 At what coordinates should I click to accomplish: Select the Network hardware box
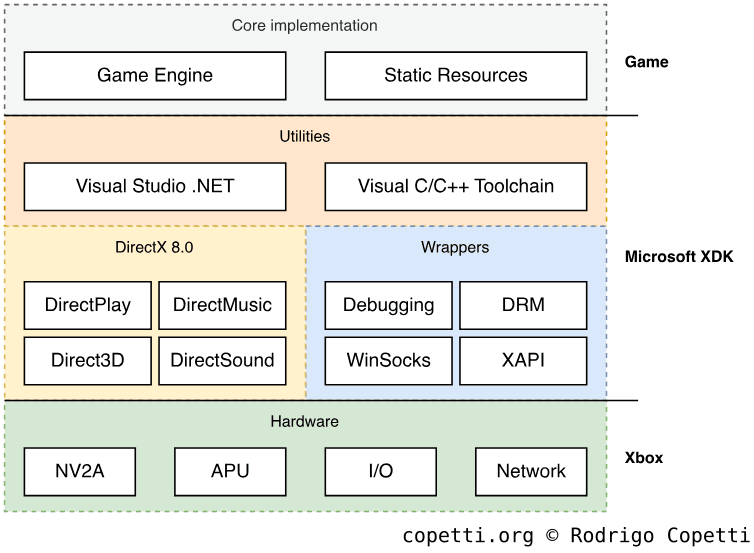pos(531,472)
